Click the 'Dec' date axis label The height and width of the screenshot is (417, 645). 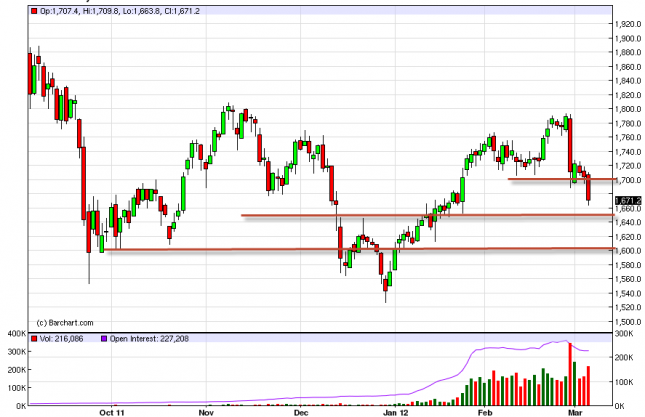(x=301, y=412)
